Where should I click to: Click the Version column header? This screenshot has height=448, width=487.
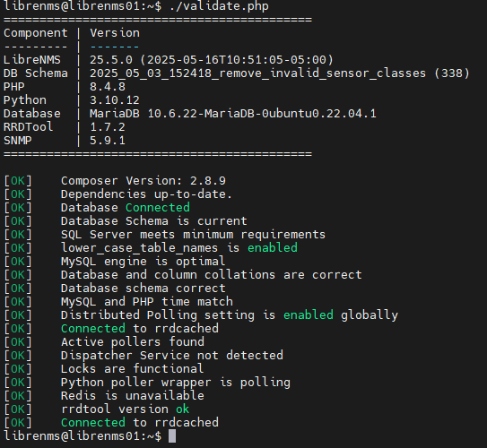point(115,33)
